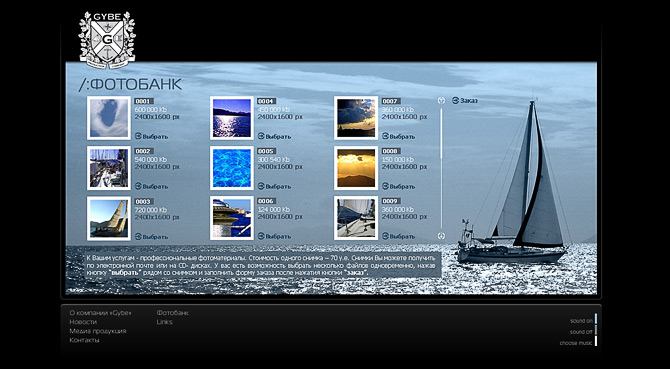
Task: Open golden sunset thumbnail 0008
Action: tap(356, 168)
